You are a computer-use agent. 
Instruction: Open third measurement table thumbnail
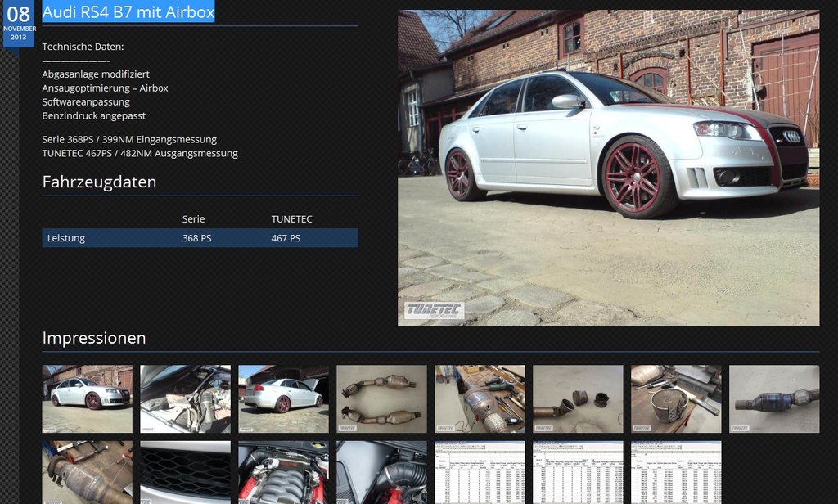click(676, 472)
